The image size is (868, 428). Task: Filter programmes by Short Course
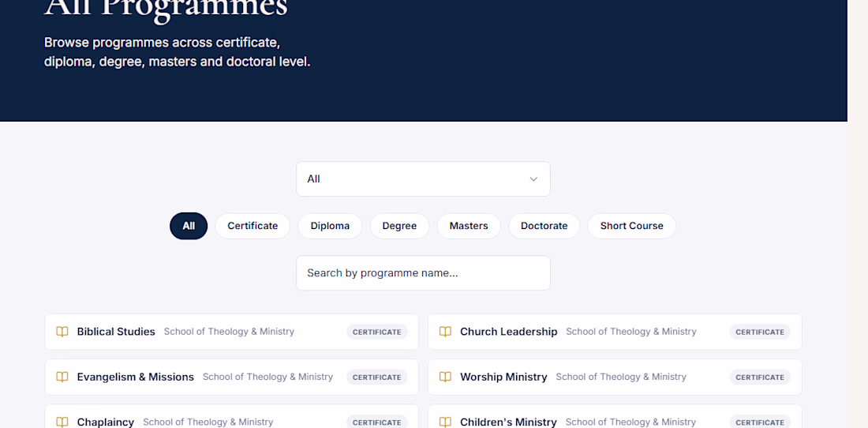pos(631,226)
